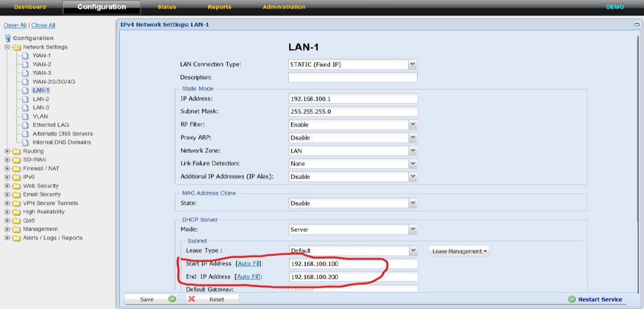The height and width of the screenshot is (309, 644).
Task: Click the red X Reset icon
Action: (192, 299)
